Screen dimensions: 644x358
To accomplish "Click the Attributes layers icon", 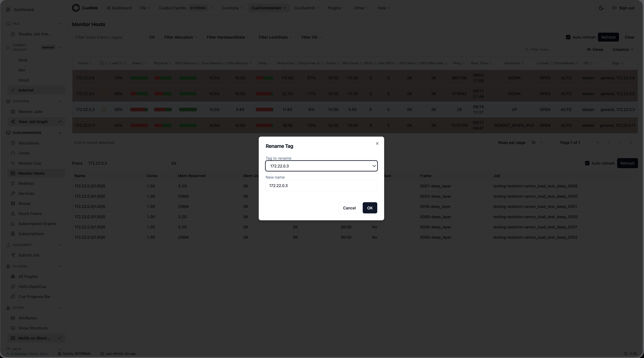I will 13,318.
